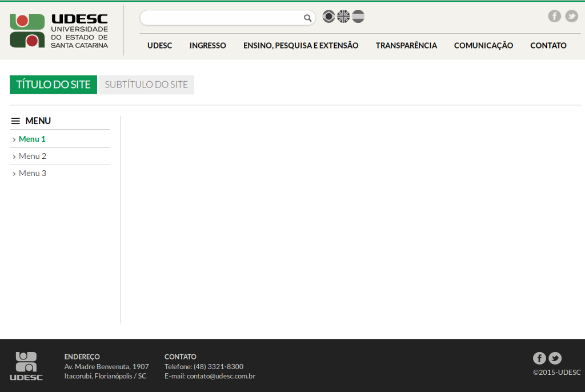Click the search magnifier icon
Screen dimensions: 585x392
point(307,18)
